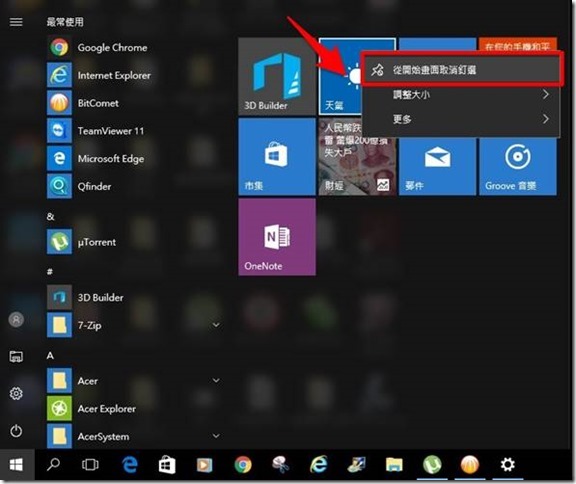Open Internet Explorer on the taskbar

[318, 465]
